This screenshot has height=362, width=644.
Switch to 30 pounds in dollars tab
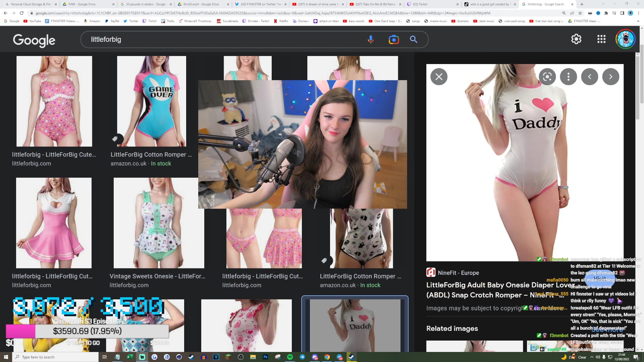point(146,4)
